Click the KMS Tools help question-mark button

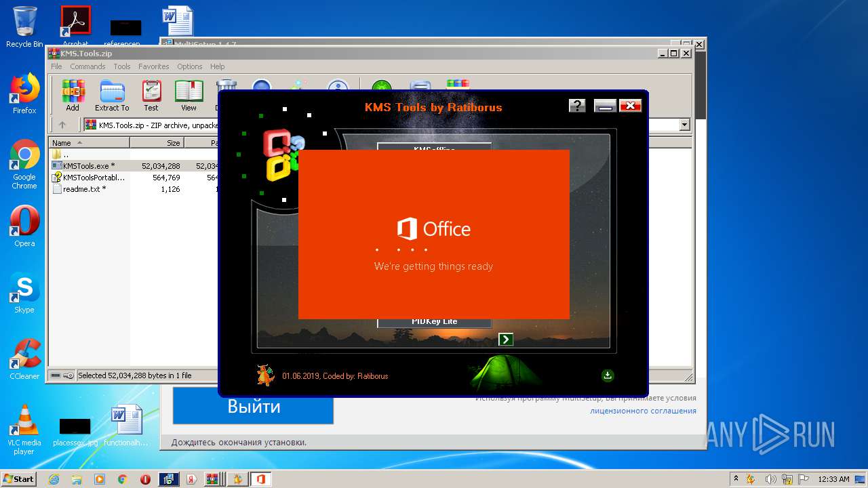pyautogui.click(x=577, y=105)
